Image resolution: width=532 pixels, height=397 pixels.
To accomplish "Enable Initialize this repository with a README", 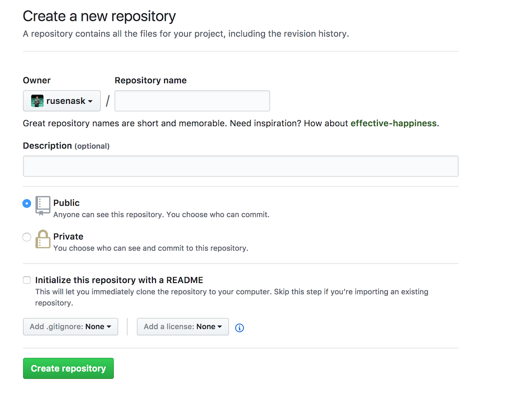I will (26, 280).
